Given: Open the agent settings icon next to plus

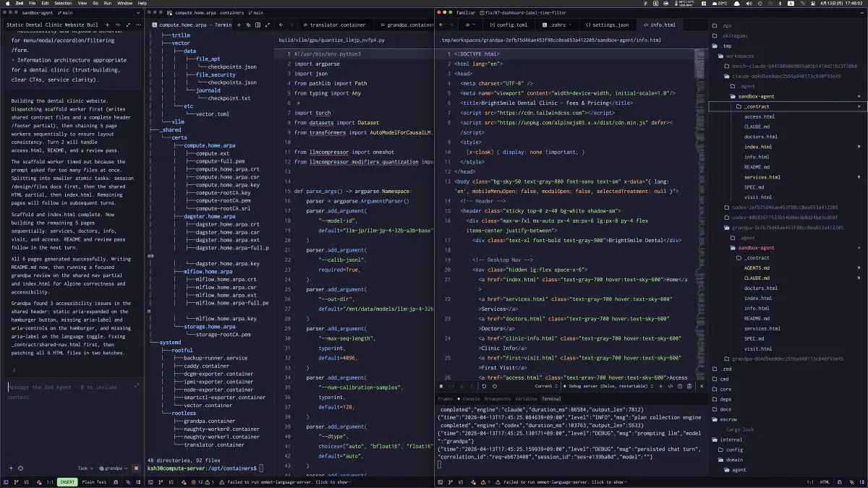Looking at the screenshot, I should pos(21,468).
